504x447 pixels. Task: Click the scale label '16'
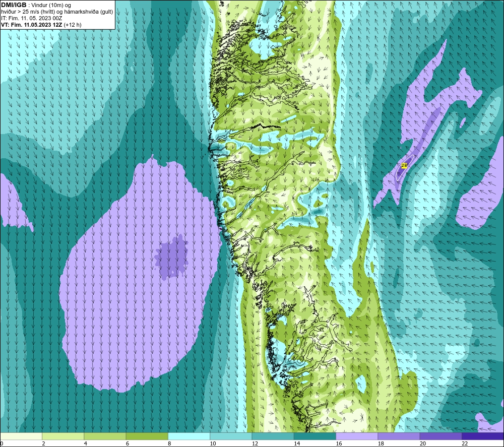339,443
